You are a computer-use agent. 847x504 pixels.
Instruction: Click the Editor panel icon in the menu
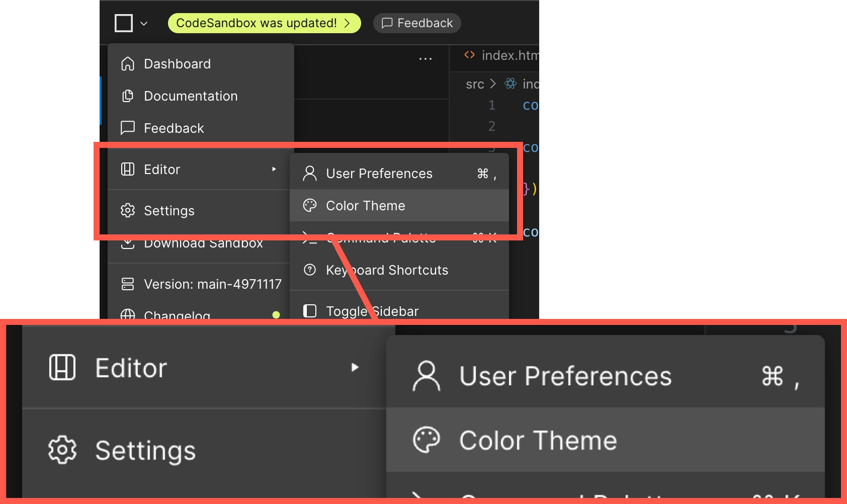pos(128,170)
